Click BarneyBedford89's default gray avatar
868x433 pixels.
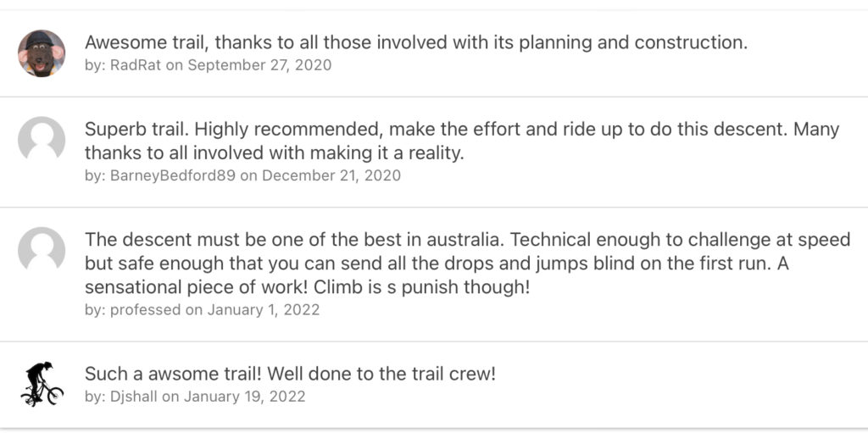click(42, 140)
